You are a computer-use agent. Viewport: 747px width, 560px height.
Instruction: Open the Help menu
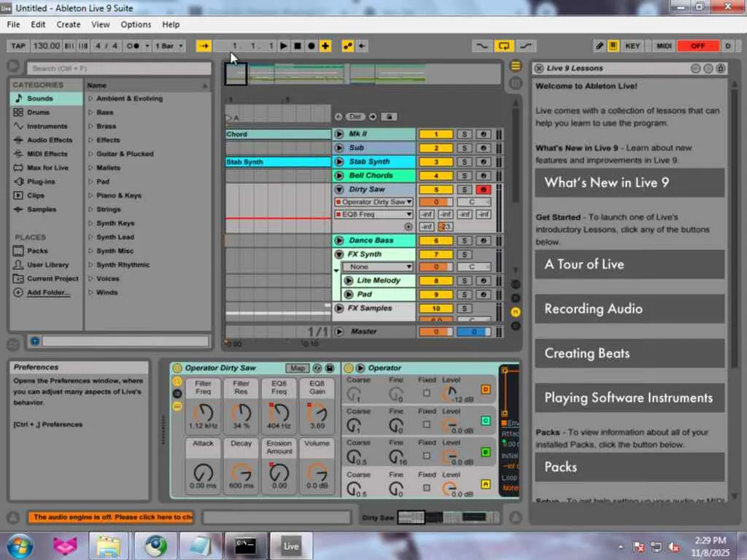tap(171, 24)
